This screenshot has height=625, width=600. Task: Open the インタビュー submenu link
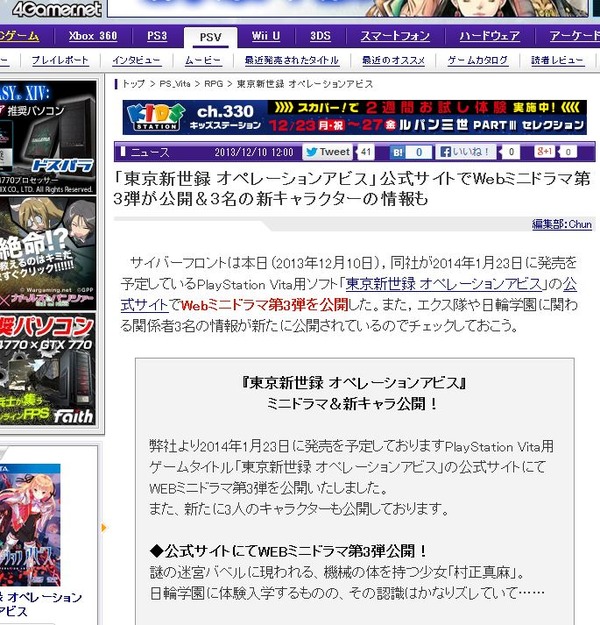[x=136, y=61]
